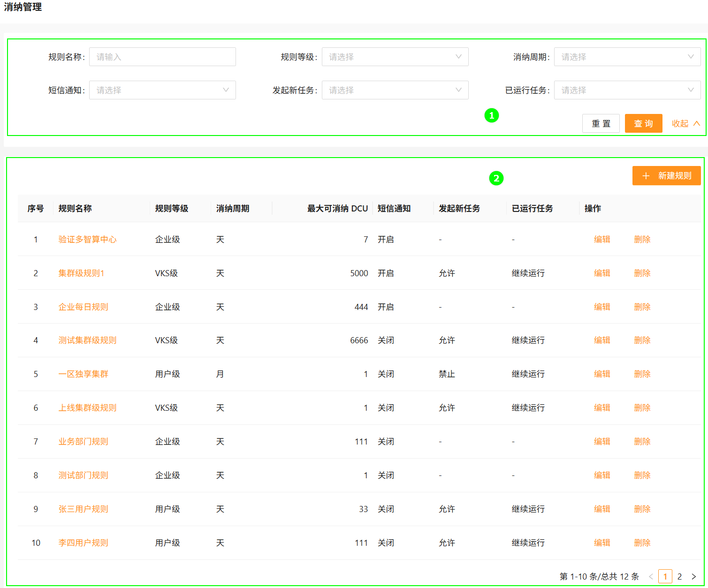The height and width of the screenshot is (588, 708).
Task: Open the 消纳周期 dropdown
Action: coord(627,57)
